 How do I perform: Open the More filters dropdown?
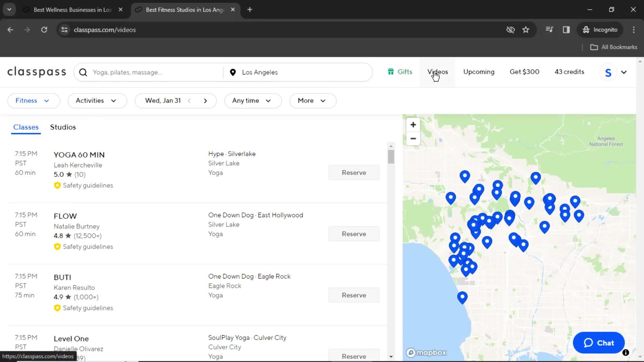[x=313, y=101]
